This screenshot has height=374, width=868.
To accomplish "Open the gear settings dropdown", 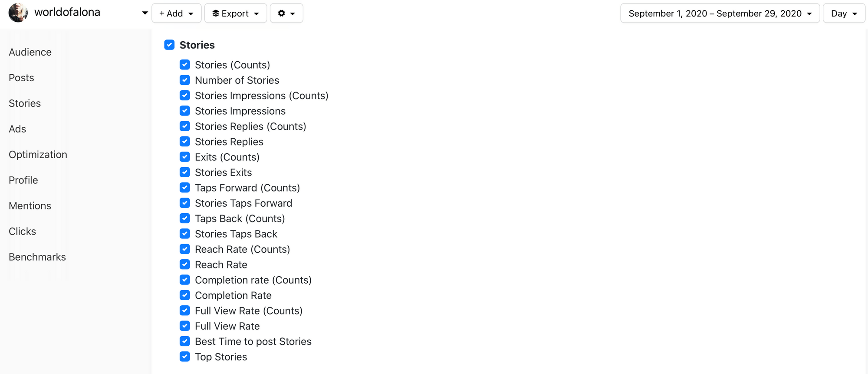I will [x=286, y=13].
